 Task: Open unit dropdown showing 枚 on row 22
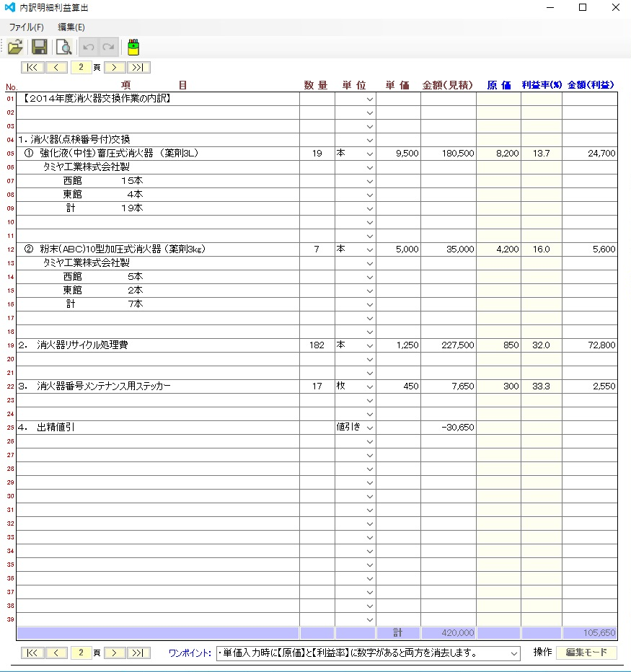pos(369,387)
